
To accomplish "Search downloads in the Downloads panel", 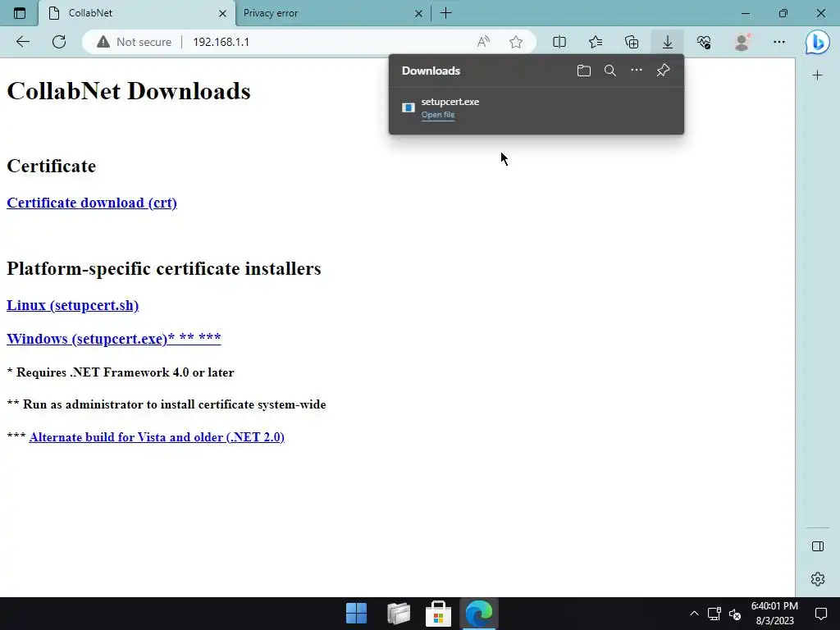I will click(x=610, y=71).
